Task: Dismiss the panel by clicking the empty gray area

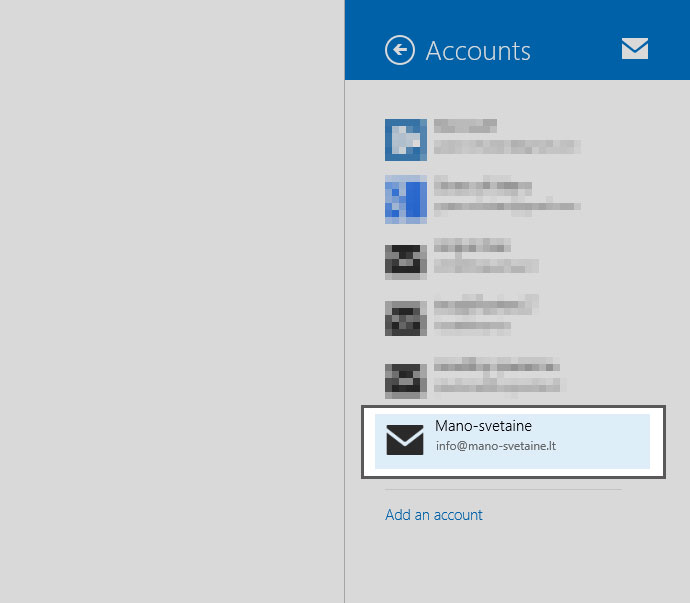Action: pyautogui.click(x=170, y=300)
